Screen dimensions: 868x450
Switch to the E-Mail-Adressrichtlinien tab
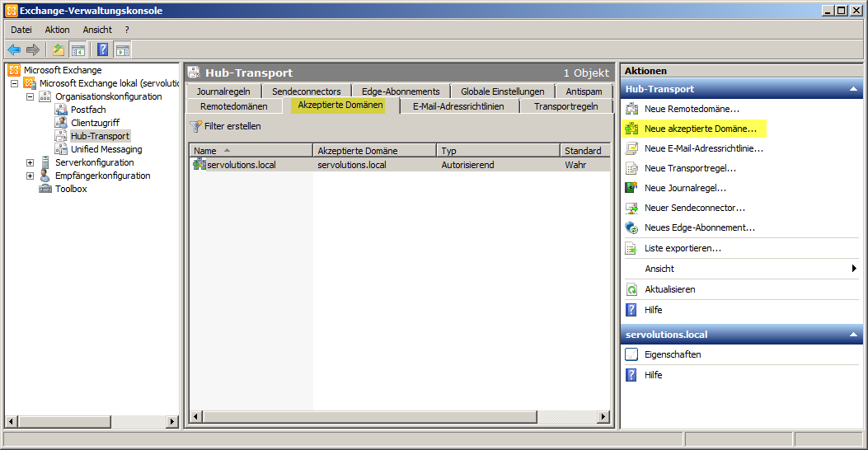click(458, 106)
